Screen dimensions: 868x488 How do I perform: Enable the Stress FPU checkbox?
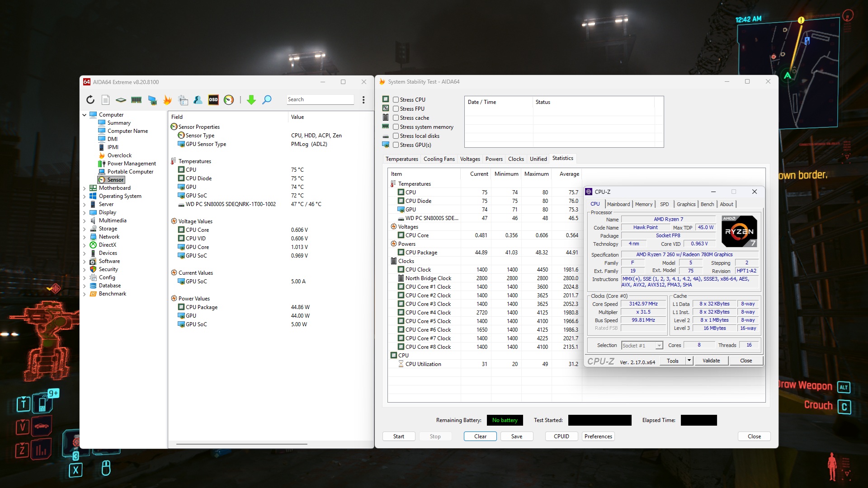(396, 109)
